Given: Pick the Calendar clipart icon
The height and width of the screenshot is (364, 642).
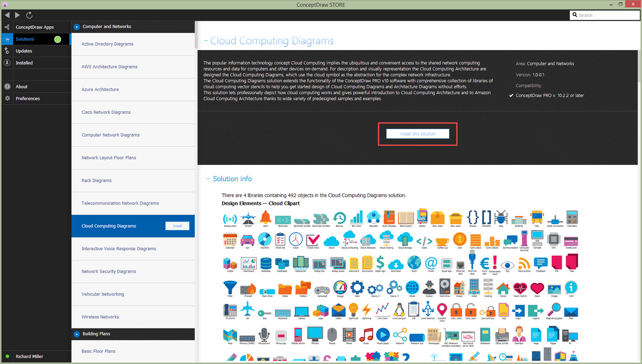Looking at the screenshot, I should (x=230, y=240).
